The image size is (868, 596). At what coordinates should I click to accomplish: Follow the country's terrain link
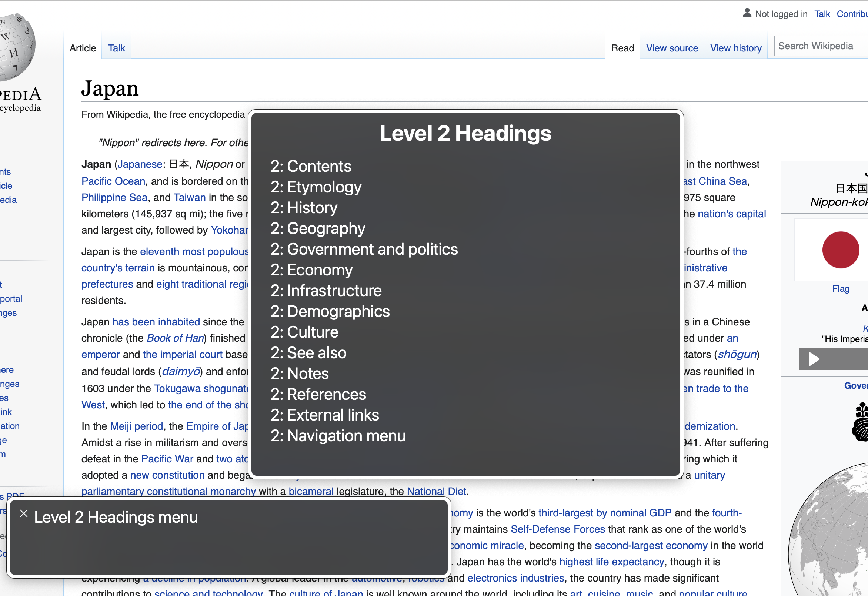click(x=118, y=268)
